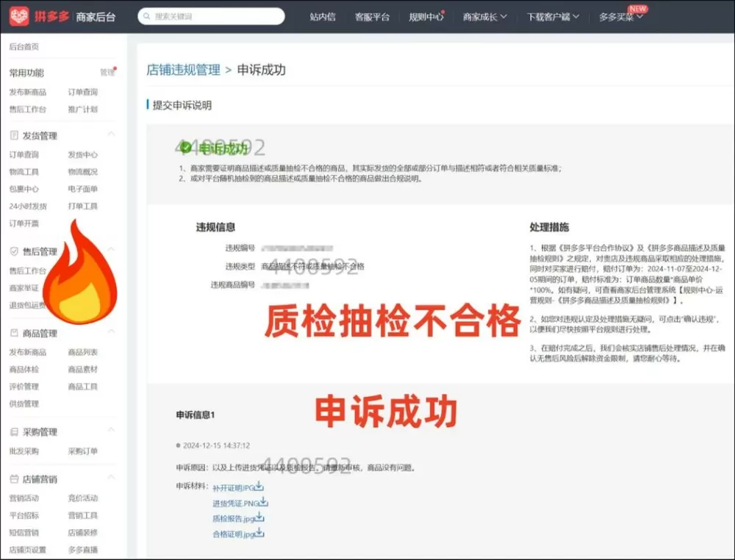Open 批发采购 under 采购管理
This screenshot has width=735, height=560.
point(24,451)
